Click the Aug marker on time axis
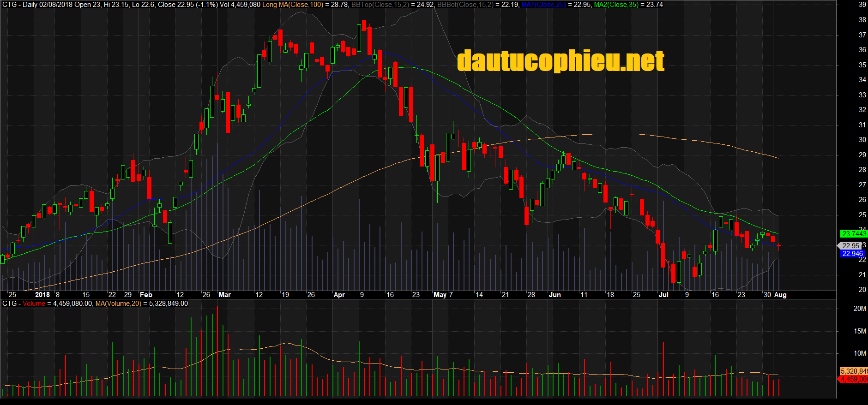The image size is (868, 405). (780, 295)
